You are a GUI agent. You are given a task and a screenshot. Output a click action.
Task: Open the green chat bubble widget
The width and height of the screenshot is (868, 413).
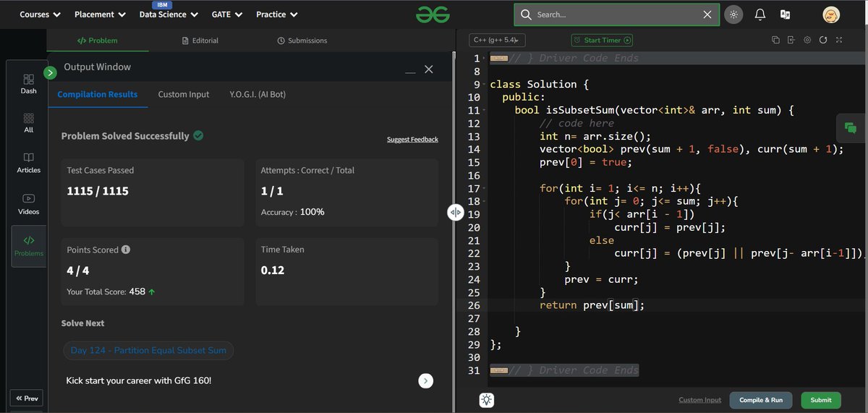point(851,128)
